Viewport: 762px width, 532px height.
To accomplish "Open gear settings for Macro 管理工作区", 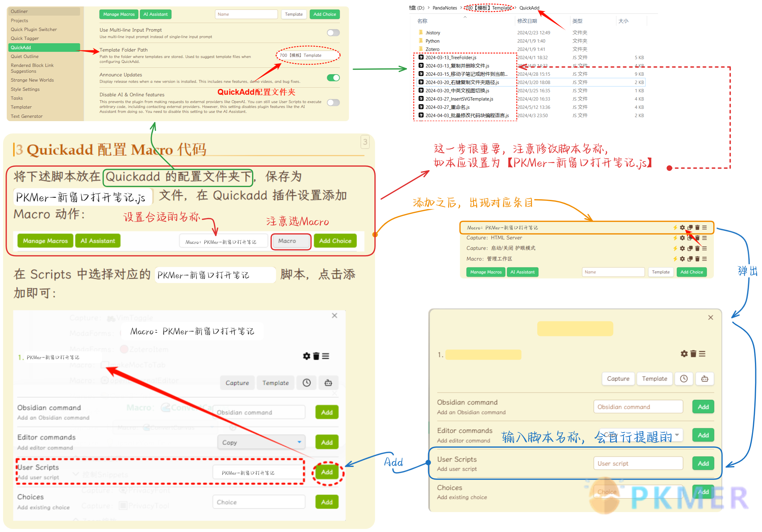I will click(682, 258).
